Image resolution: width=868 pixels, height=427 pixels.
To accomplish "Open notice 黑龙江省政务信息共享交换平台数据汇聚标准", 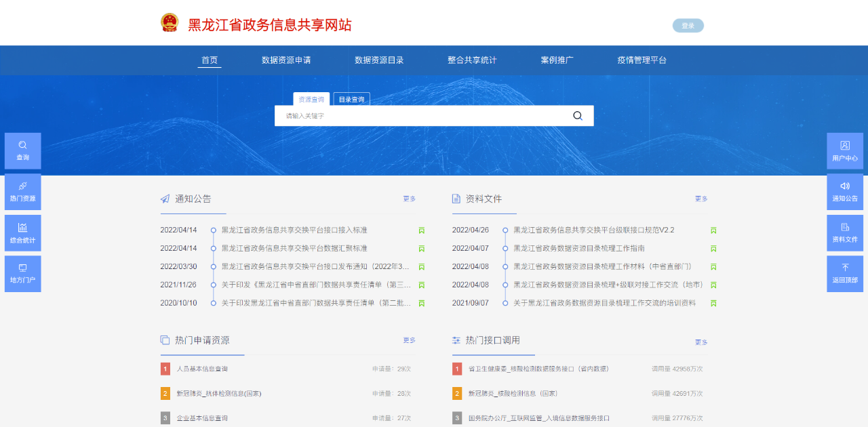I will coord(294,249).
